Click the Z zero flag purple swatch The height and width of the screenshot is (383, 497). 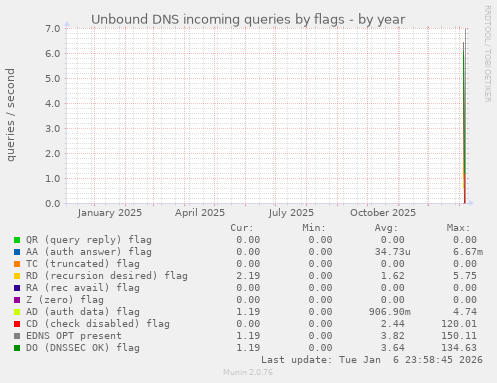(17, 300)
